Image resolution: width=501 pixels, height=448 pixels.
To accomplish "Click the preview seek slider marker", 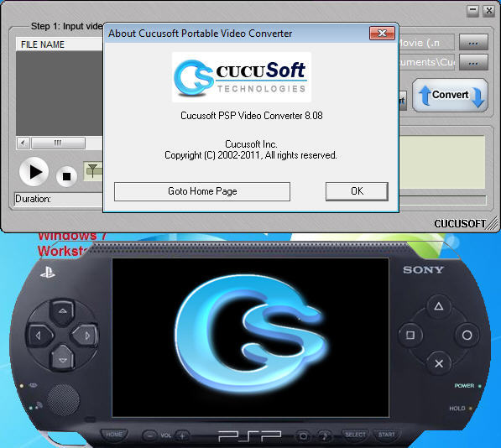I will pos(92,170).
